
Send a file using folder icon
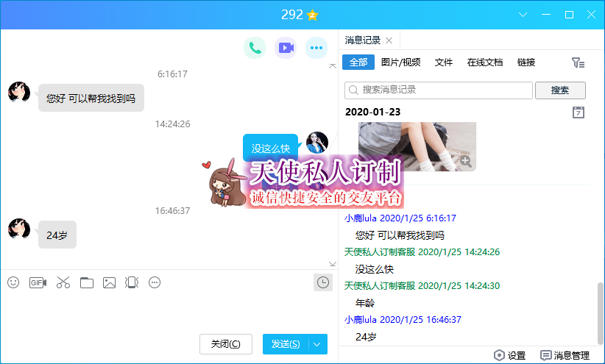[87, 282]
